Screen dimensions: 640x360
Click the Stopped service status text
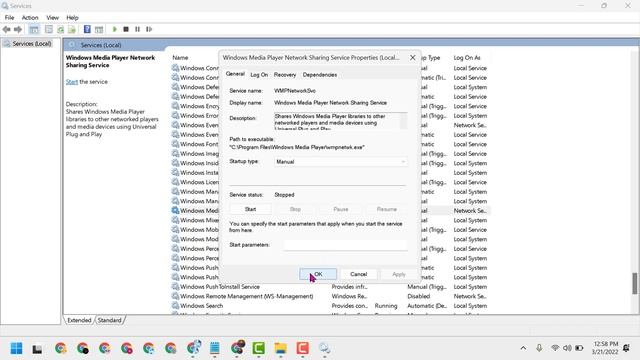point(284,195)
